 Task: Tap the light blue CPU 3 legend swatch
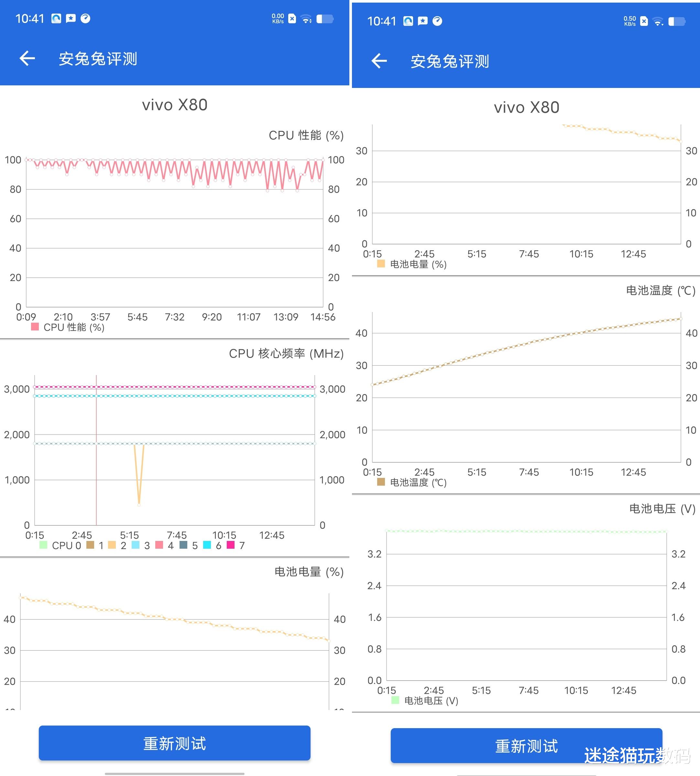(136, 544)
